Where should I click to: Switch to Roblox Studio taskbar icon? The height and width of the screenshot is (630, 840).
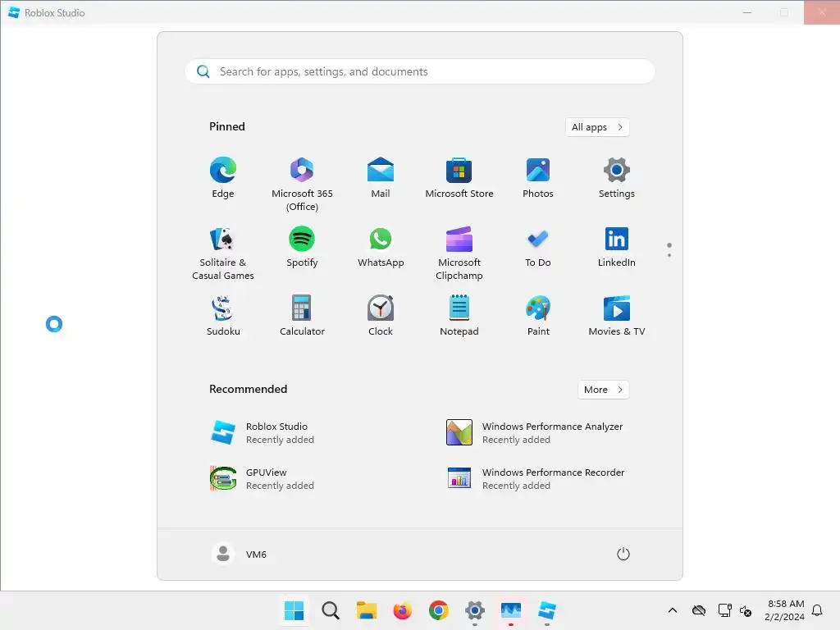(547, 610)
